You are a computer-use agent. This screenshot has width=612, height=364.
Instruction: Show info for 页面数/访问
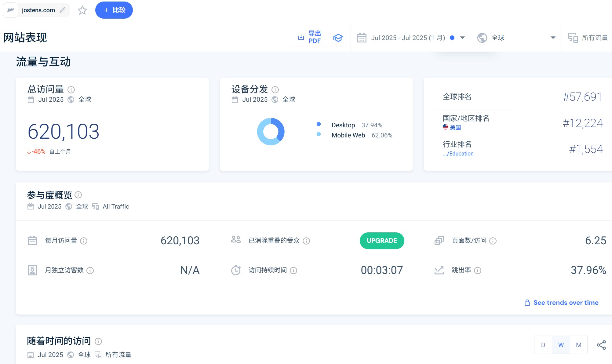click(x=493, y=241)
